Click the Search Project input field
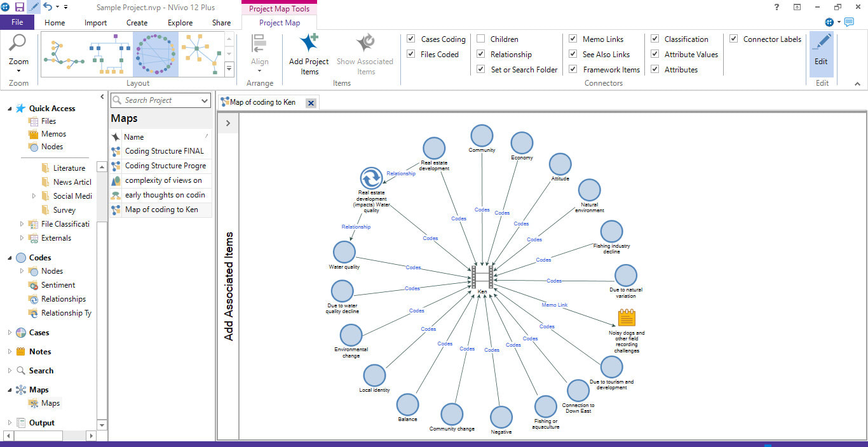This screenshot has height=447, width=868. (154, 100)
